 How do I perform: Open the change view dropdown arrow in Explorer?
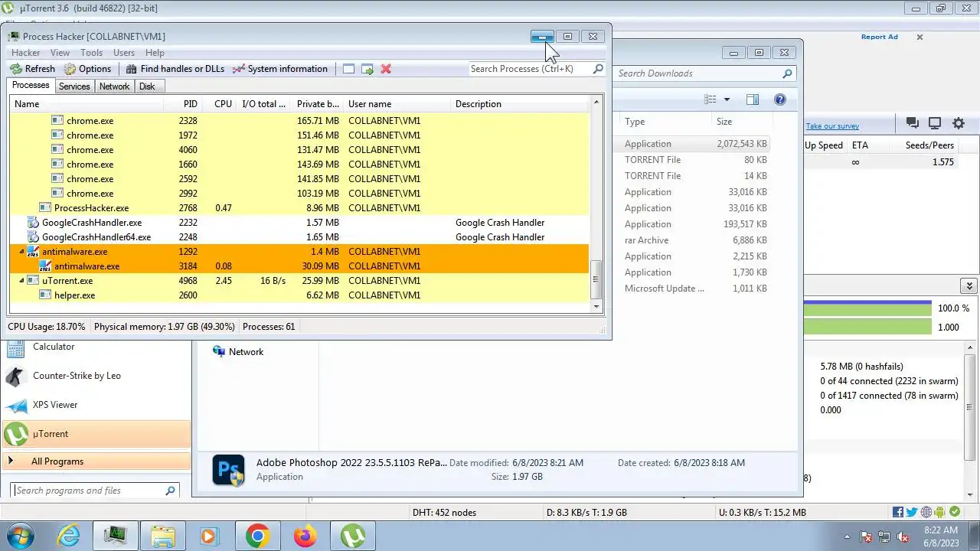tap(727, 99)
